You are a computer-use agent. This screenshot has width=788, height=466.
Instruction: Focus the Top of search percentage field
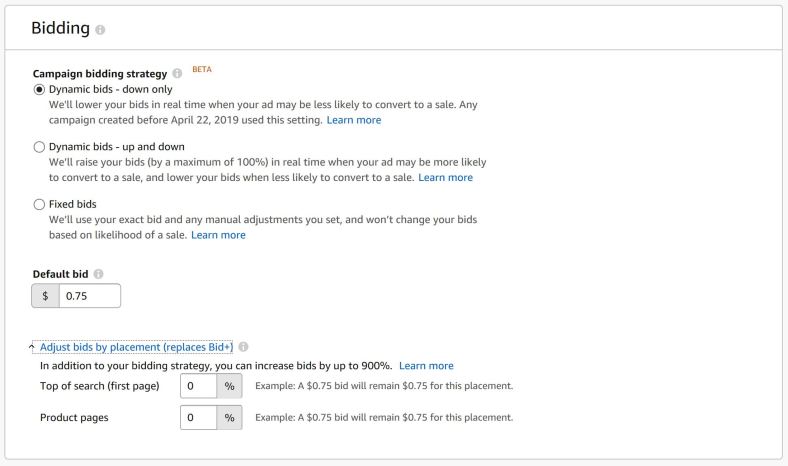click(x=198, y=386)
